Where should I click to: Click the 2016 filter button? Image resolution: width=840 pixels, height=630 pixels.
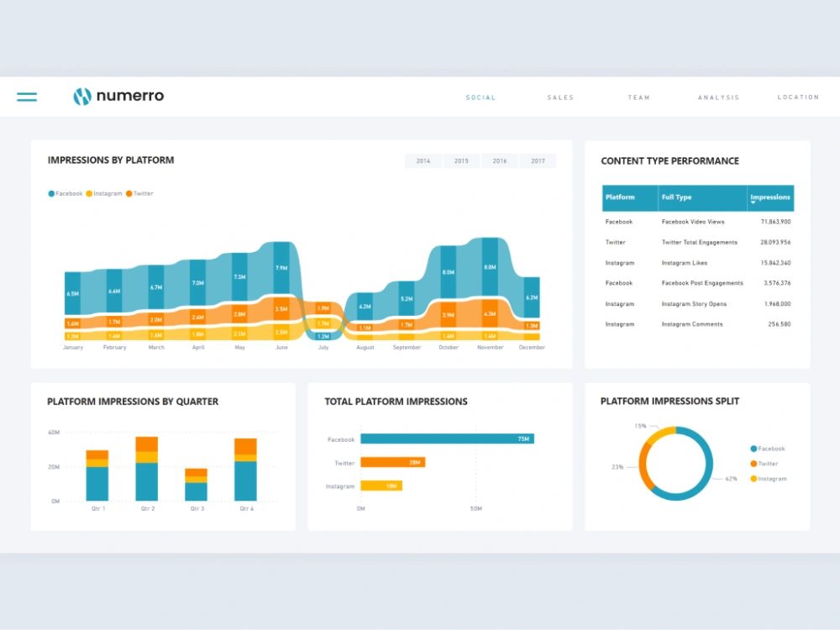[500, 160]
